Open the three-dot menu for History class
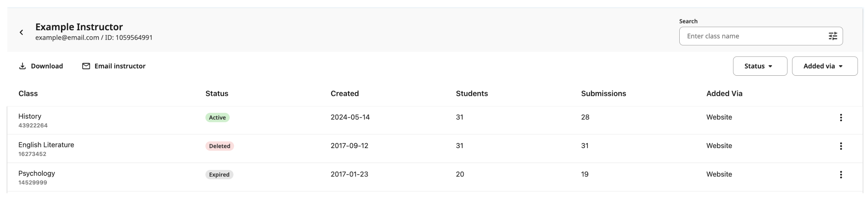Screen dimensions: 868x199 (841, 117)
